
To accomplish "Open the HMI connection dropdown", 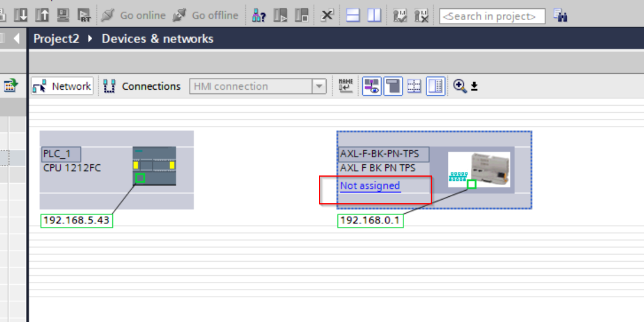I will tap(318, 87).
